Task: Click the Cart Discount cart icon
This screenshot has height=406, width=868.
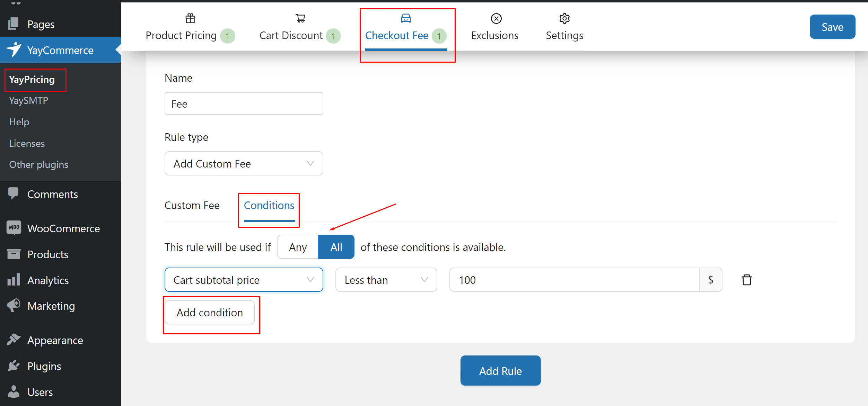Action: 300,18
